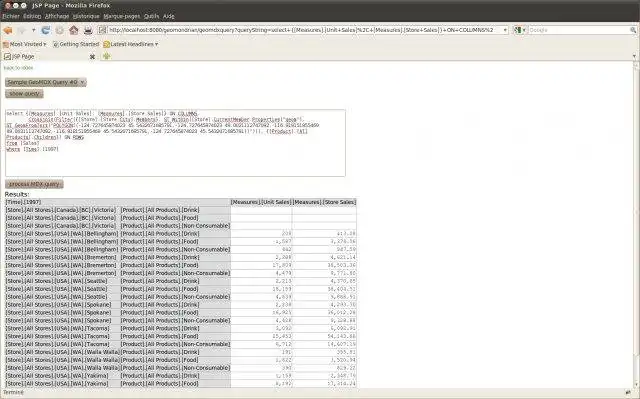Image resolution: width=640 pixels, height=399 pixels.
Task: Click the Walla Walla store cell in Food row
Action: [62, 360]
